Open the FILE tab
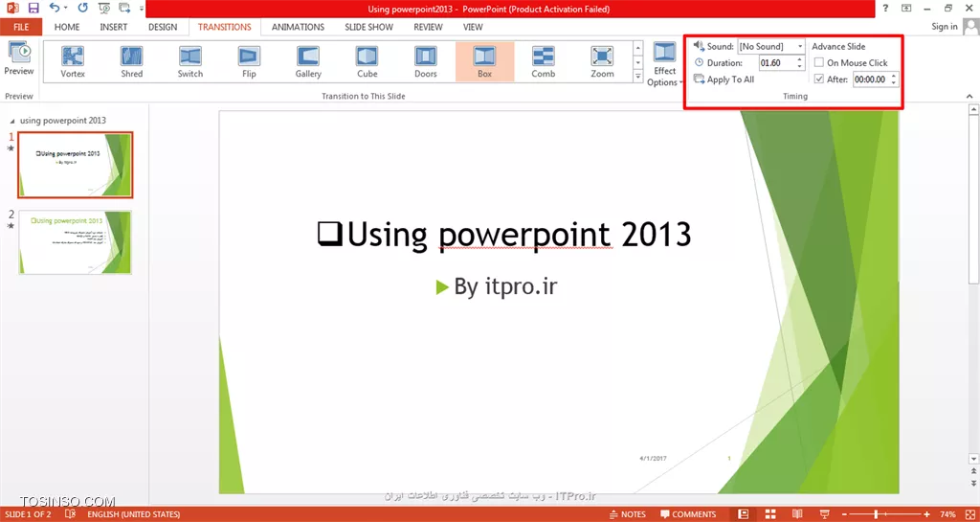980x522 pixels. point(21,27)
